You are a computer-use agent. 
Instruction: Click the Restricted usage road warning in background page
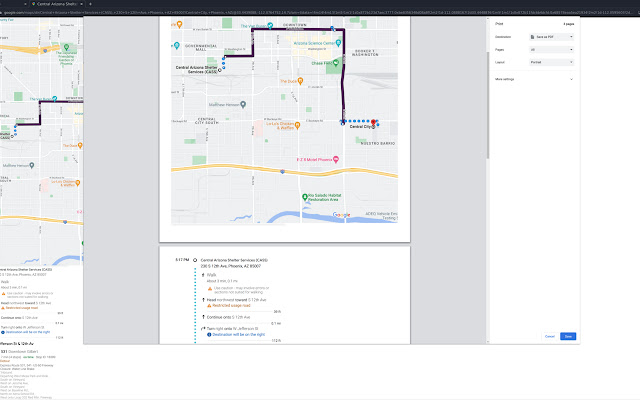pyautogui.click(x=21, y=308)
